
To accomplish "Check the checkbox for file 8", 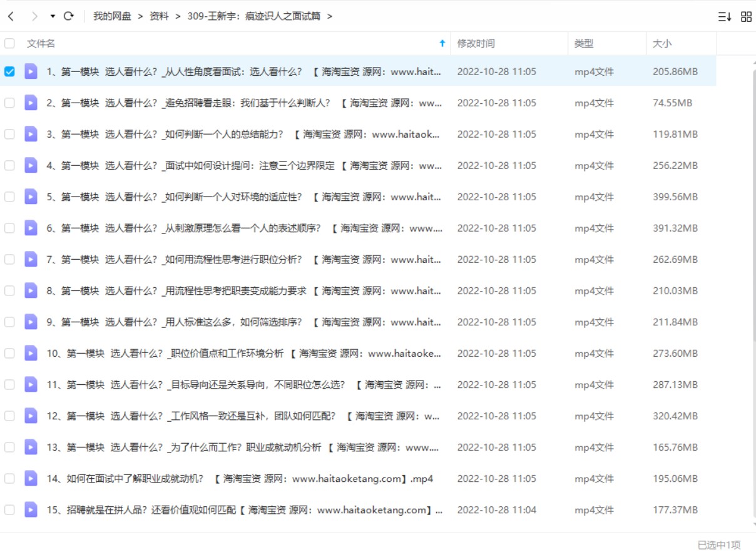I will point(9,290).
